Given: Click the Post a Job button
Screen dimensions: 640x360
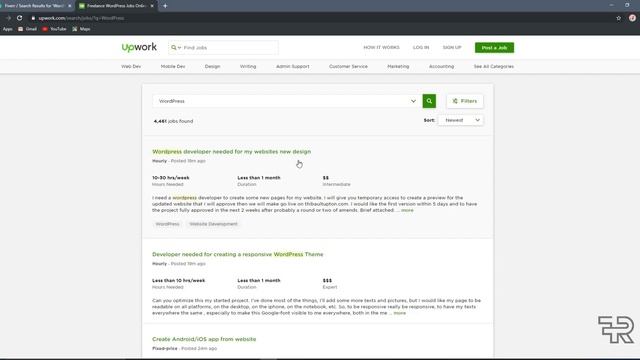Looking at the screenshot, I should tap(494, 48).
